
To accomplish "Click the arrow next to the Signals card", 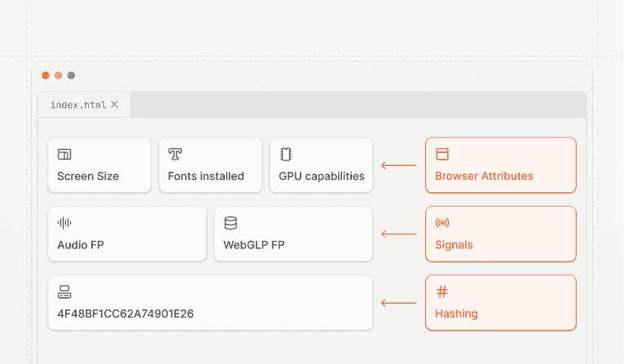I will pyautogui.click(x=398, y=235).
